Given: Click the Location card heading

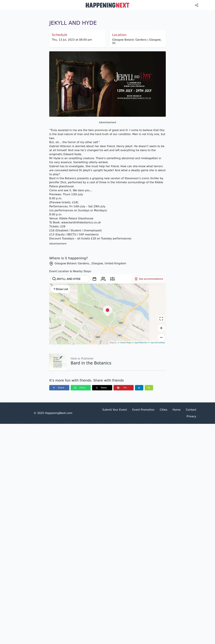Looking at the screenshot, I should (x=119, y=35).
